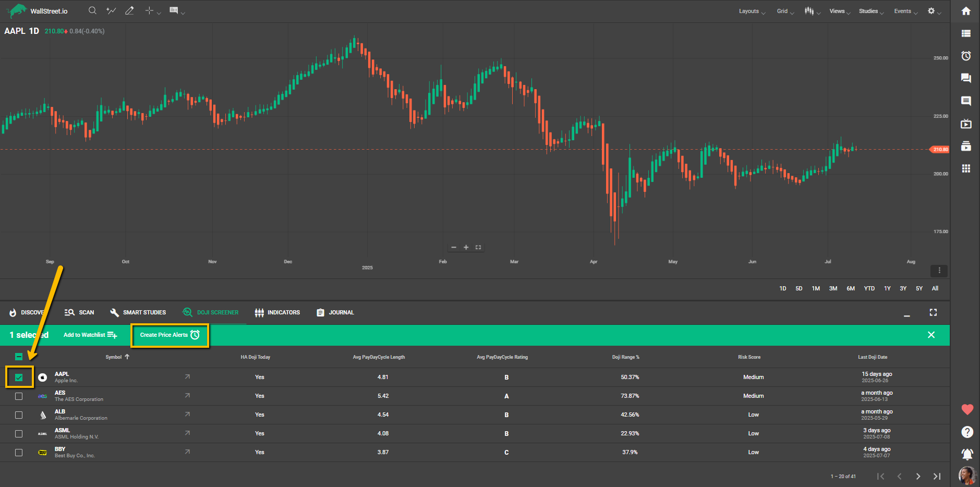980x487 pixels.
Task: Uncheck the AAPL row checkbox
Action: (19, 378)
